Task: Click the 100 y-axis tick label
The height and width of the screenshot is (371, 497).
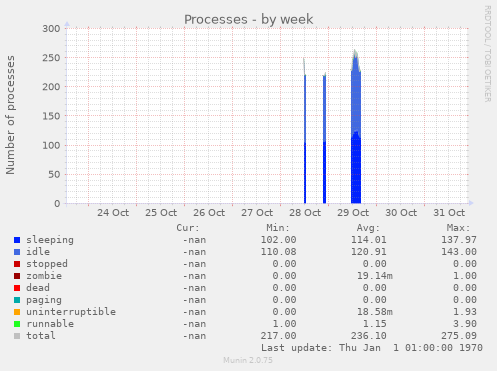Action: [51, 145]
